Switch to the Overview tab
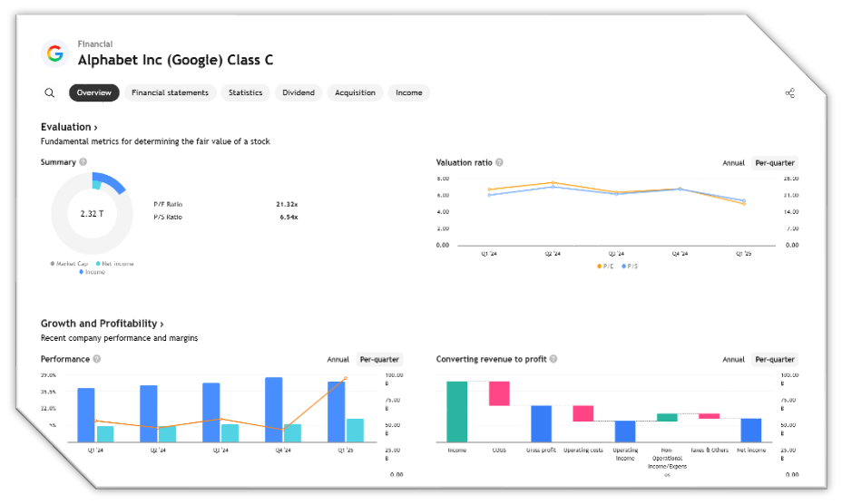 pos(94,92)
